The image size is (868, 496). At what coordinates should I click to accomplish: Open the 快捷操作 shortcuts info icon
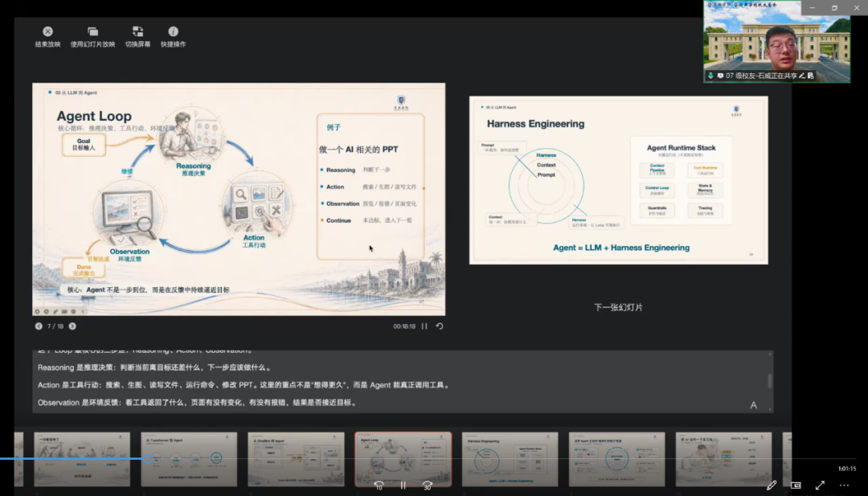[174, 31]
